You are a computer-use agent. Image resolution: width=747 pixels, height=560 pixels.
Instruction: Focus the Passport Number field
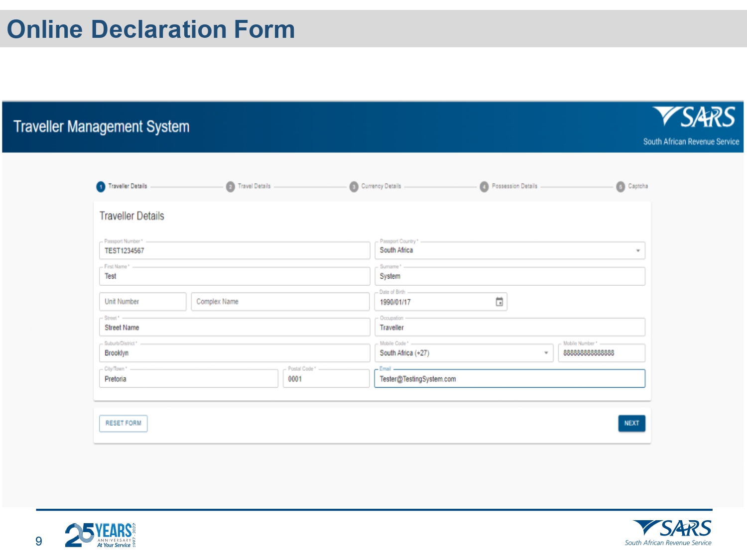[x=234, y=250]
